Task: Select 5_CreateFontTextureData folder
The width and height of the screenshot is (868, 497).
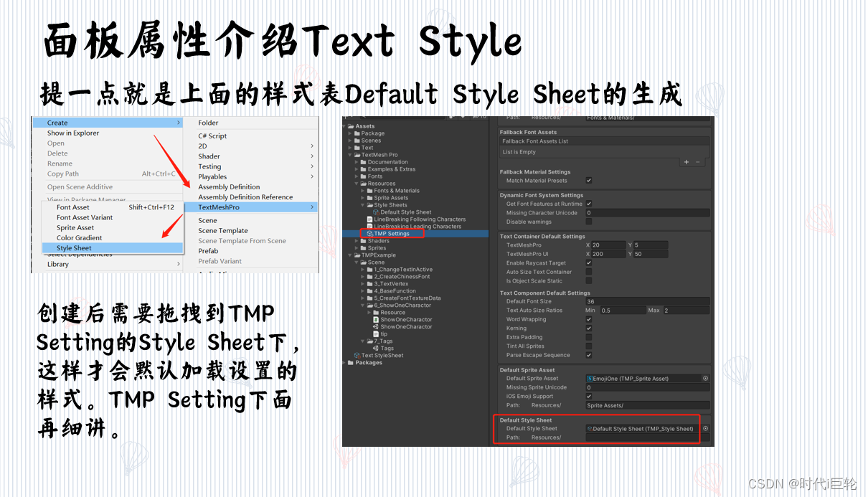Action: [x=404, y=298]
